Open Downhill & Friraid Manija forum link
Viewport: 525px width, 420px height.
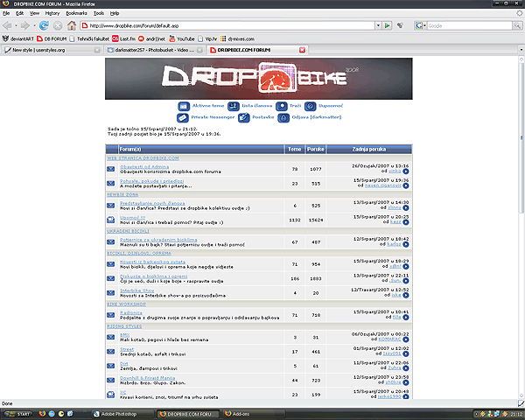[x=147, y=378]
